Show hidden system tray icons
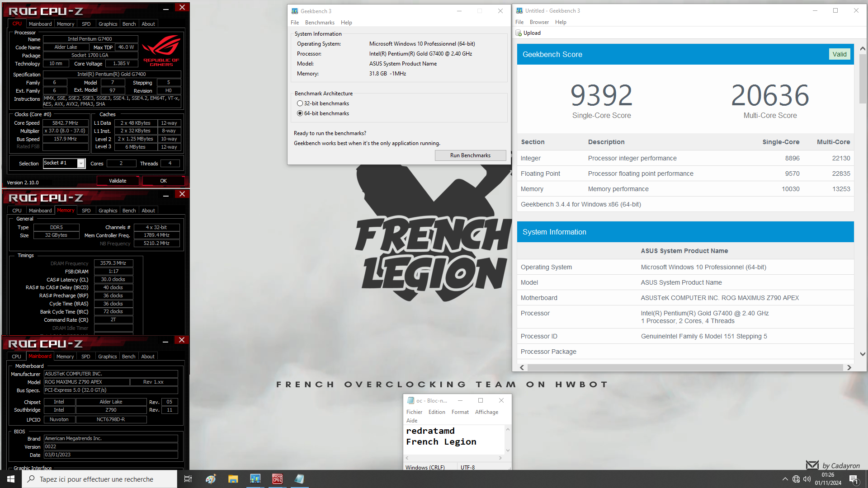Screen dimensions: 868x488 click(785, 479)
